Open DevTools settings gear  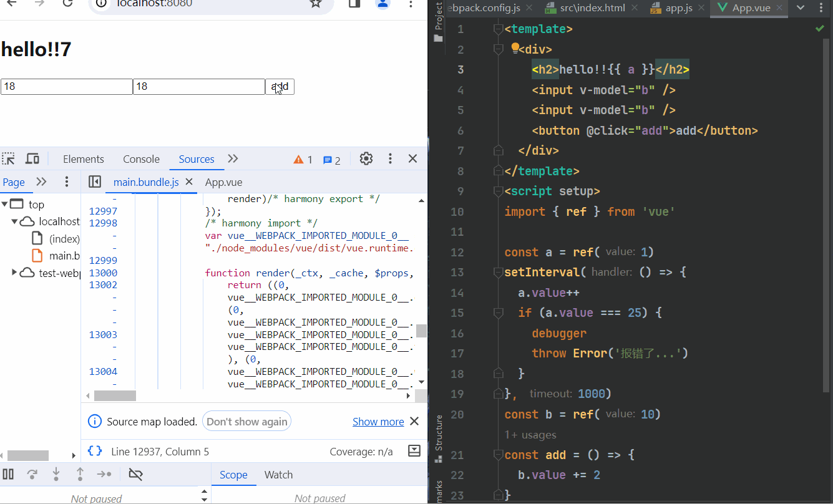click(366, 159)
